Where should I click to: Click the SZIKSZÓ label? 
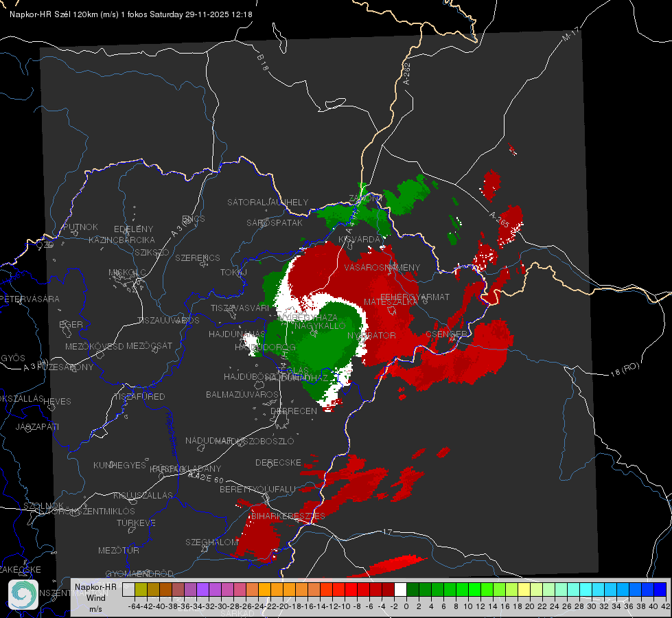[152, 252]
